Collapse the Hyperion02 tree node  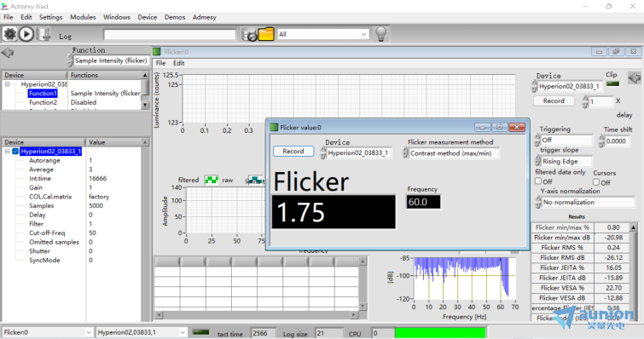tap(7, 84)
